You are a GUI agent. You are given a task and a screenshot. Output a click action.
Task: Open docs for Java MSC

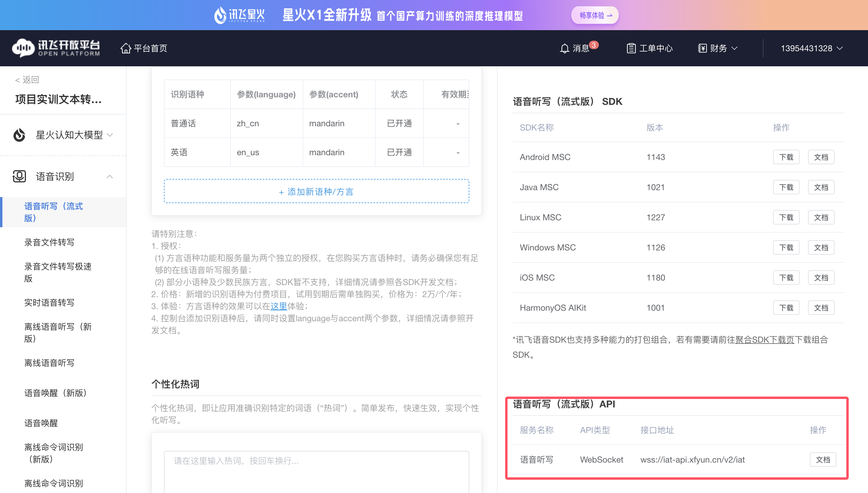821,187
